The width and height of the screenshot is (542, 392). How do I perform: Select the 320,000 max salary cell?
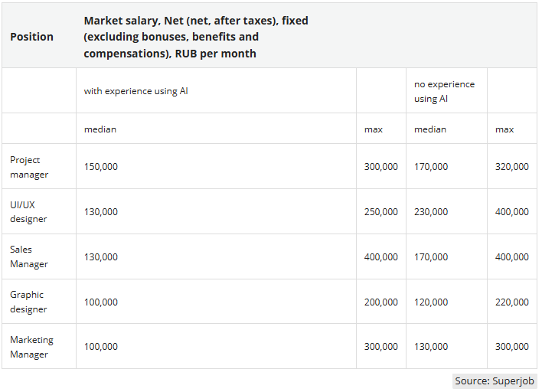pyautogui.click(x=512, y=167)
